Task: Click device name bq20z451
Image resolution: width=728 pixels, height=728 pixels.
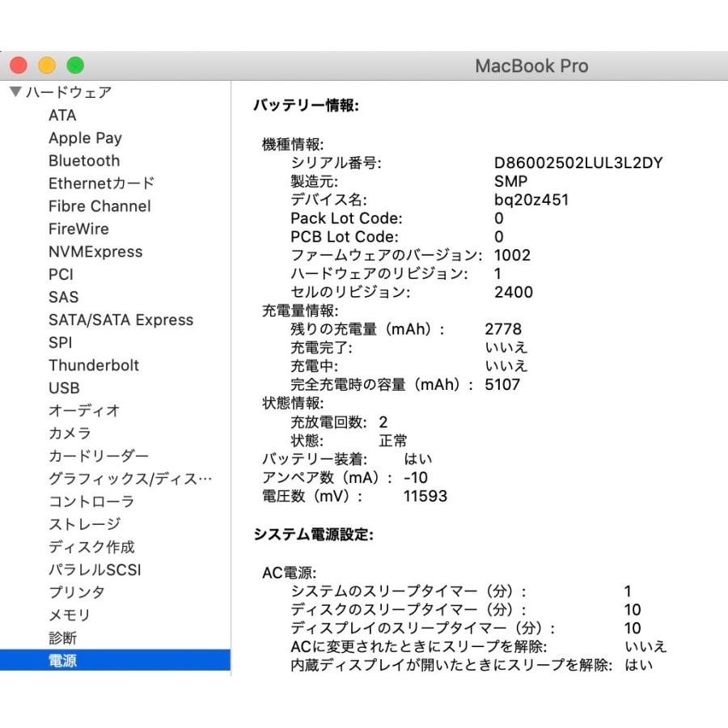Action: 531,200
